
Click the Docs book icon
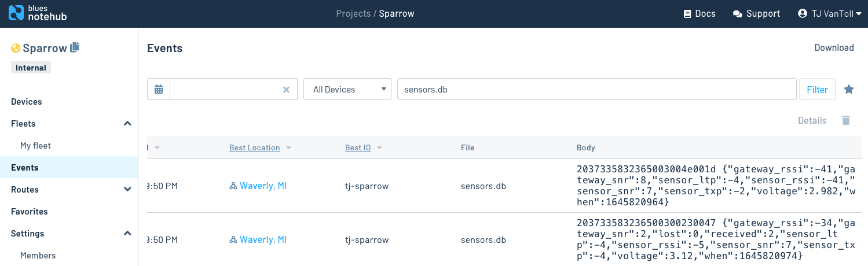tap(687, 14)
